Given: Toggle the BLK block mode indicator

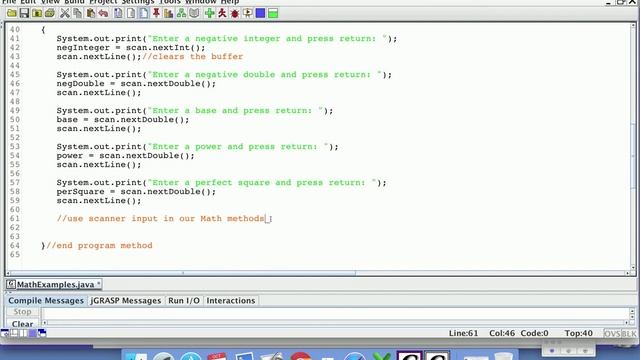Looking at the screenshot, I should coord(629,333).
